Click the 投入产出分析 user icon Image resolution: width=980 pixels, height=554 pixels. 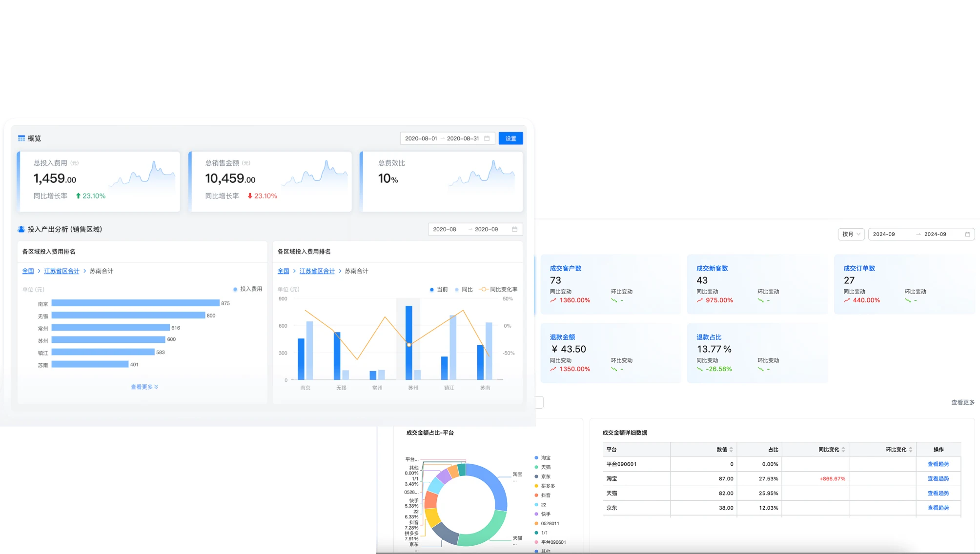pyautogui.click(x=21, y=229)
